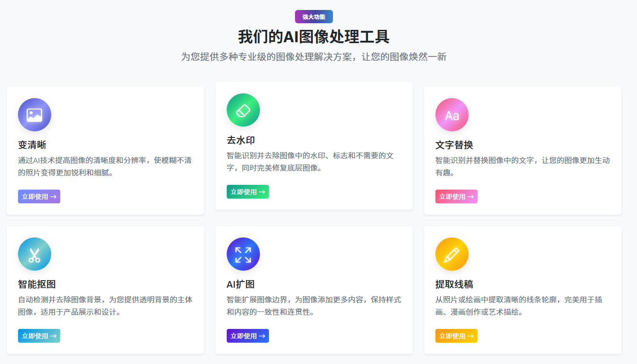Image resolution: width=637 pixels, height=364 pixels.
Task: Click the AI扩图 card title
Action: [241, 284]
